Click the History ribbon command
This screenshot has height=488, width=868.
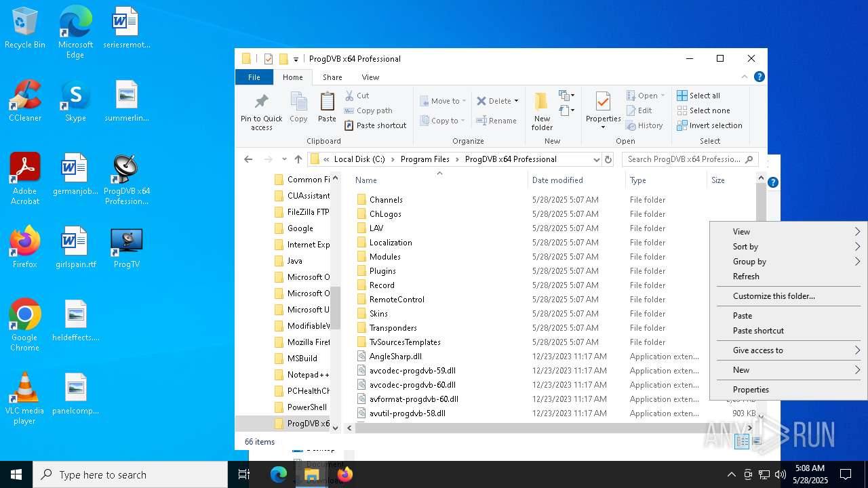[x=644, y=125]
